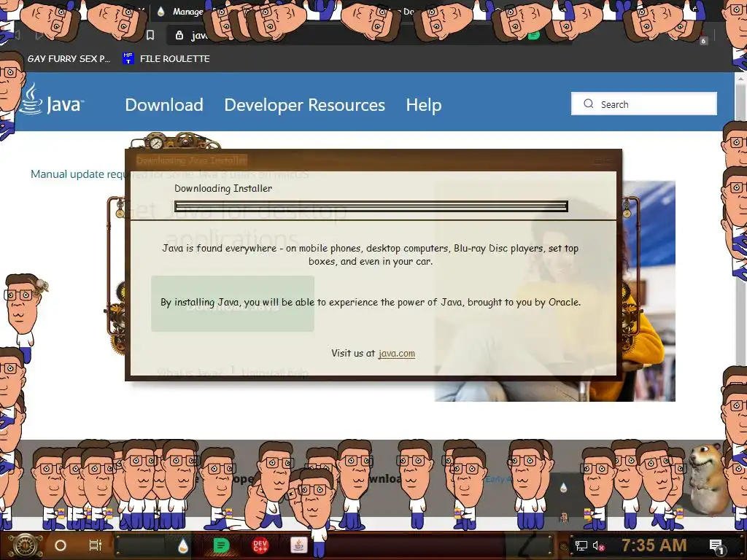This screenshot has height=560, width=747.
Task: Click the Java logo in header
Action: pyautogui.click(x=52, y=100)
